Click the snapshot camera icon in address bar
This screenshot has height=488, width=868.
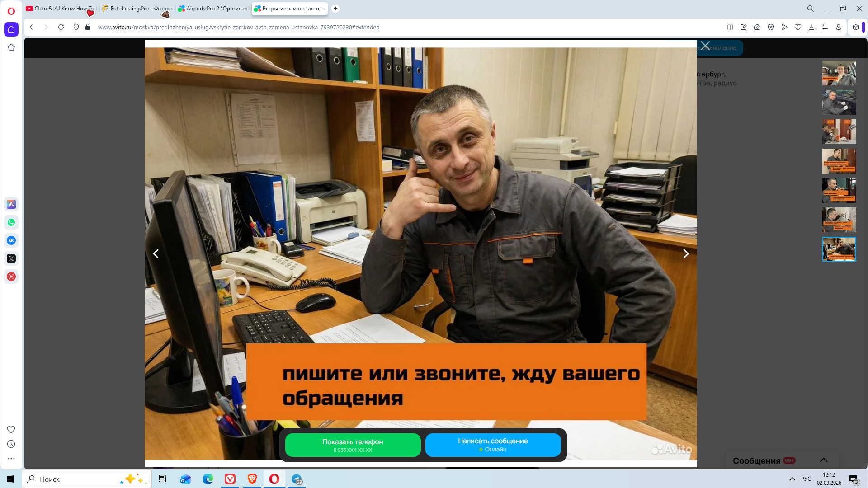tap(757, 27)
